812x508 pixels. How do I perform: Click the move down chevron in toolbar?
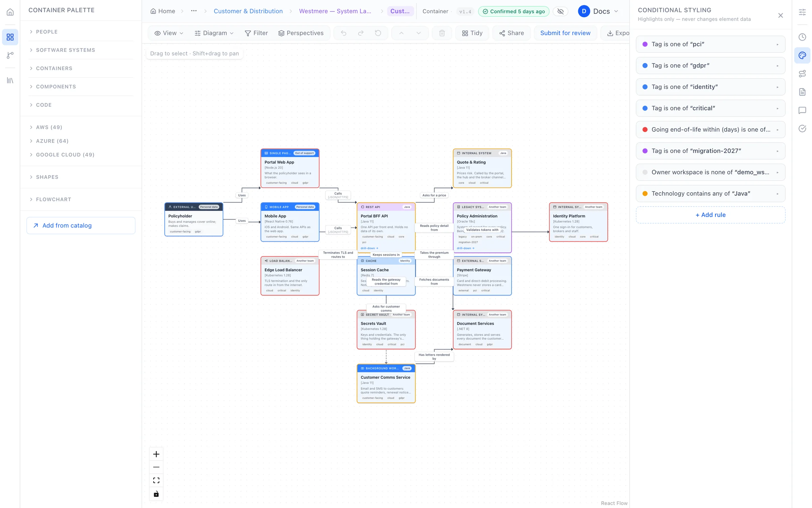click(x=419, y=33)
